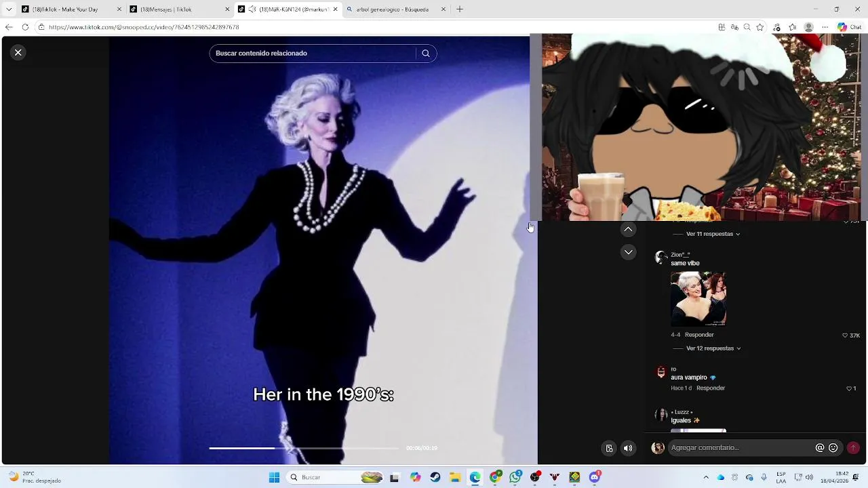Image resolution: width=868 pixels, height=488 pixels.
Task: Seek the video using the progress bar
Action: coord(304,448)
